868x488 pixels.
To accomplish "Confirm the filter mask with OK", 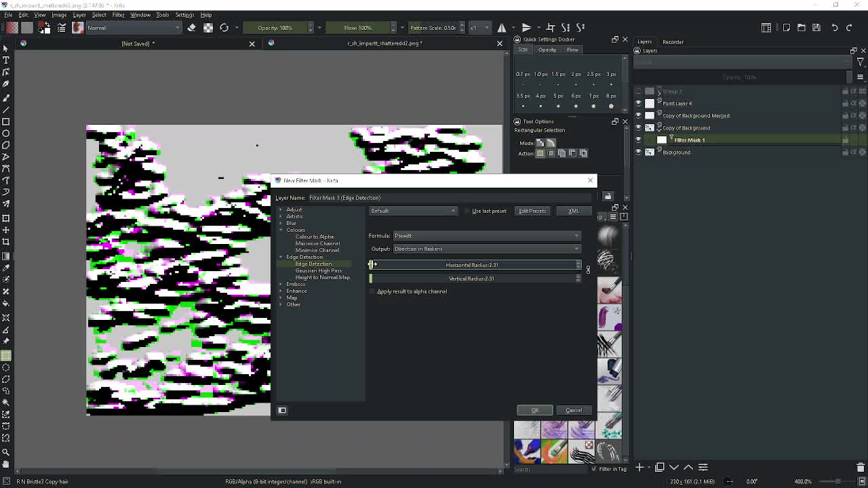I will click(535, 410).
